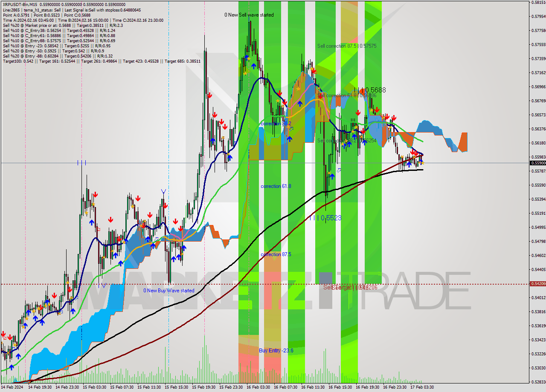Click the 0.54012 price axis label
The height and width of the screenshot is (392, 546).
[x=539, y=297]
